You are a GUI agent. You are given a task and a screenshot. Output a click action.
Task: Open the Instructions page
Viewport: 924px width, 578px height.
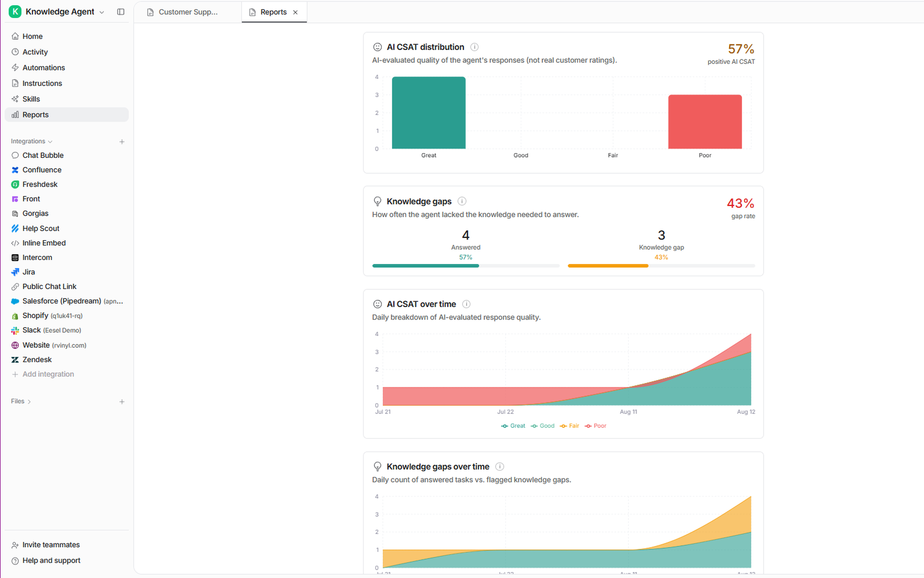point(67,83)
